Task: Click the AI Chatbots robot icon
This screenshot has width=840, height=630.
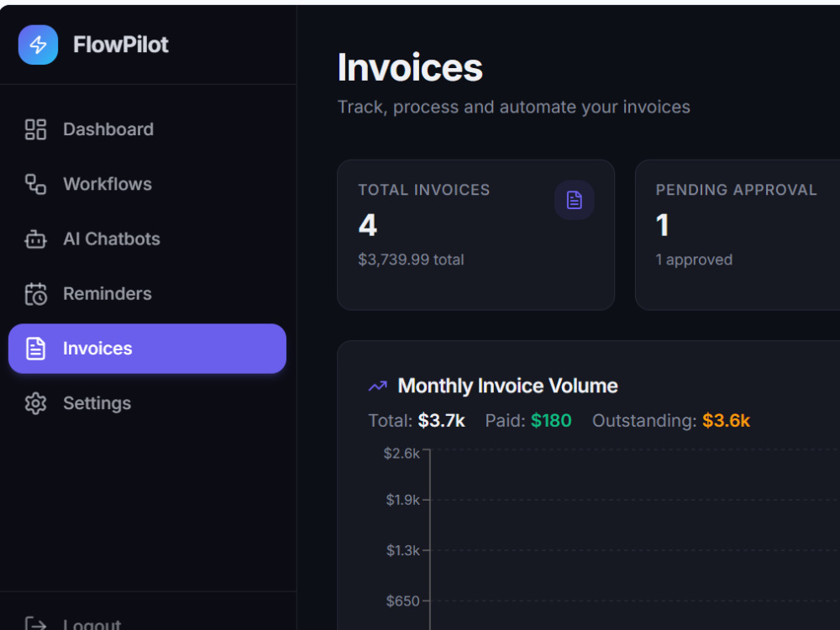Action: point(36,239)
